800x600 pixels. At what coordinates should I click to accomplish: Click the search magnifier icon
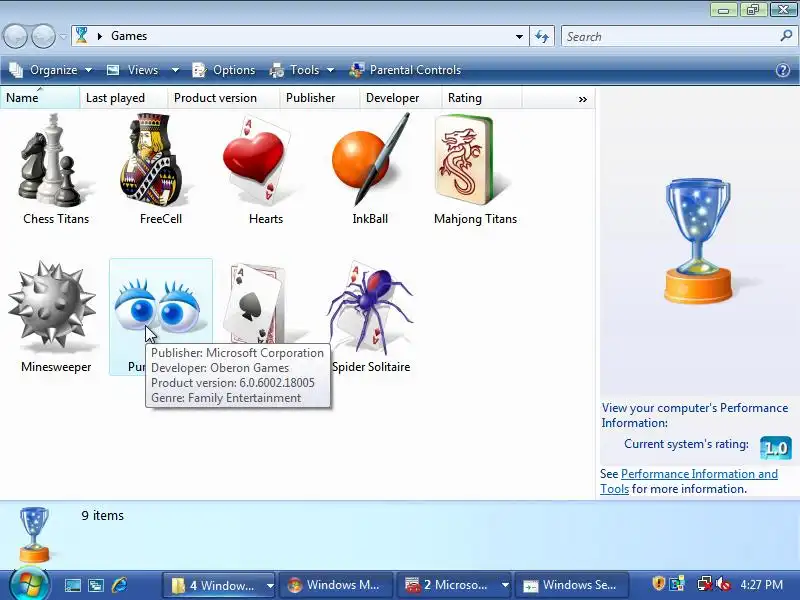[x=786, y=36]
